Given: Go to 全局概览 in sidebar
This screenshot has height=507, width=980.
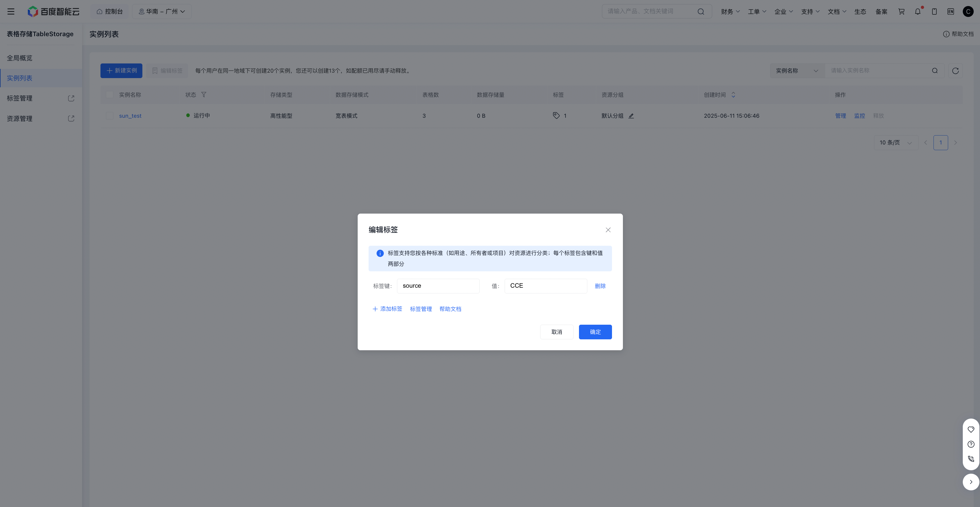Looking at the screenshot, I should [x=20, y=58].
